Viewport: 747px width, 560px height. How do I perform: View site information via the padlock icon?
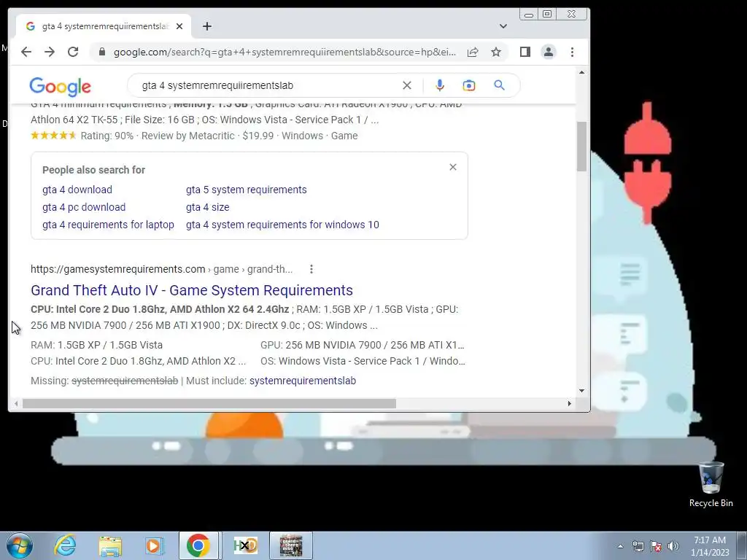point(101,52)
